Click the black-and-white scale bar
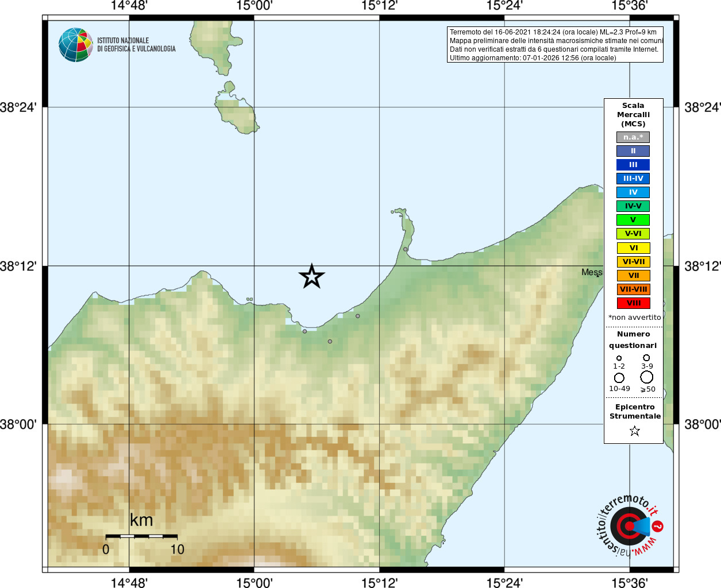The image size is (721, 588). tap(141, 536)
